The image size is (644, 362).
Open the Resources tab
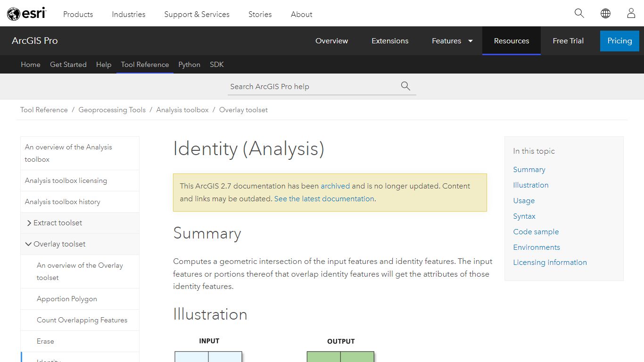[512, 41]
